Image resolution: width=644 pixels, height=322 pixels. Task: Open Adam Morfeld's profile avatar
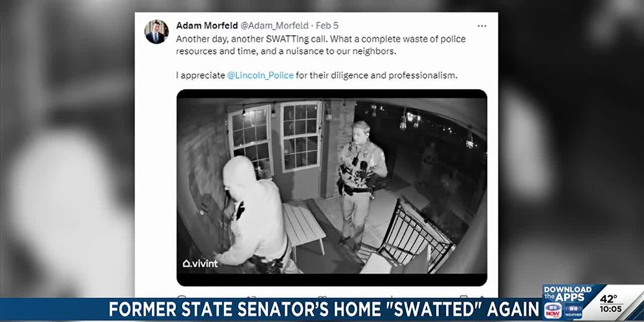click(156, 32)
